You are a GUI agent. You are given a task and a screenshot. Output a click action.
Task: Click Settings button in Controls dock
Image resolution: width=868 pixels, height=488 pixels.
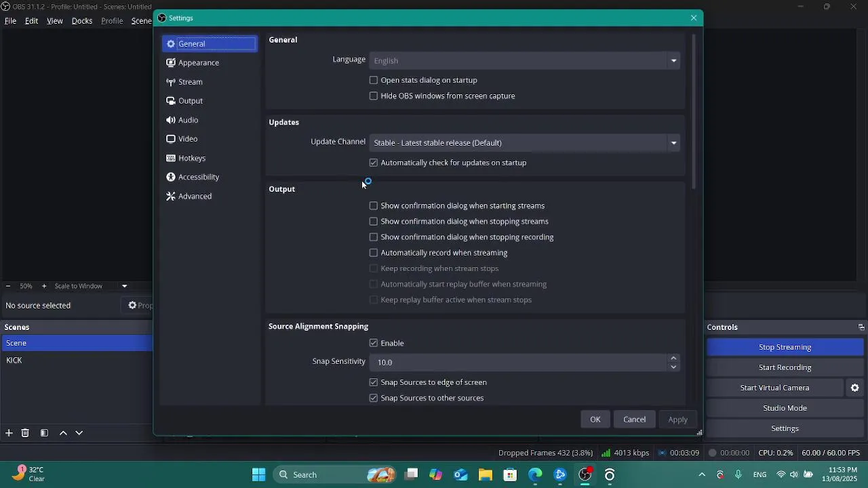(785, 428)
